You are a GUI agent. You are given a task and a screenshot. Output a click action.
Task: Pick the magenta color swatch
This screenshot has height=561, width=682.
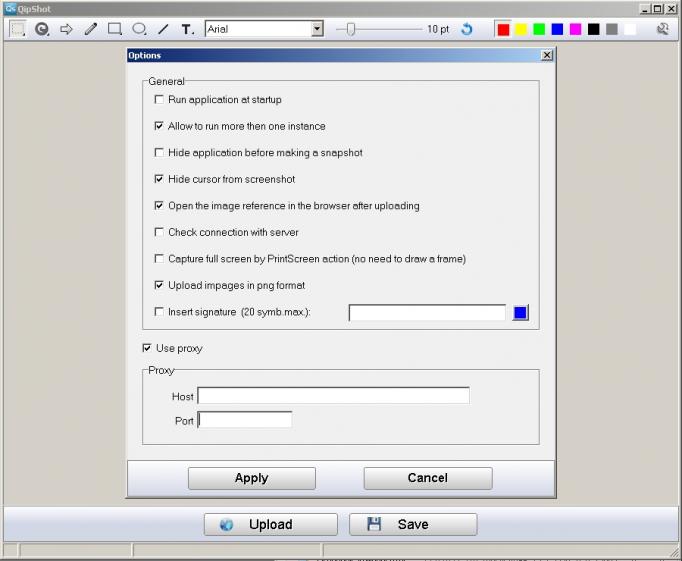[576, 29]
